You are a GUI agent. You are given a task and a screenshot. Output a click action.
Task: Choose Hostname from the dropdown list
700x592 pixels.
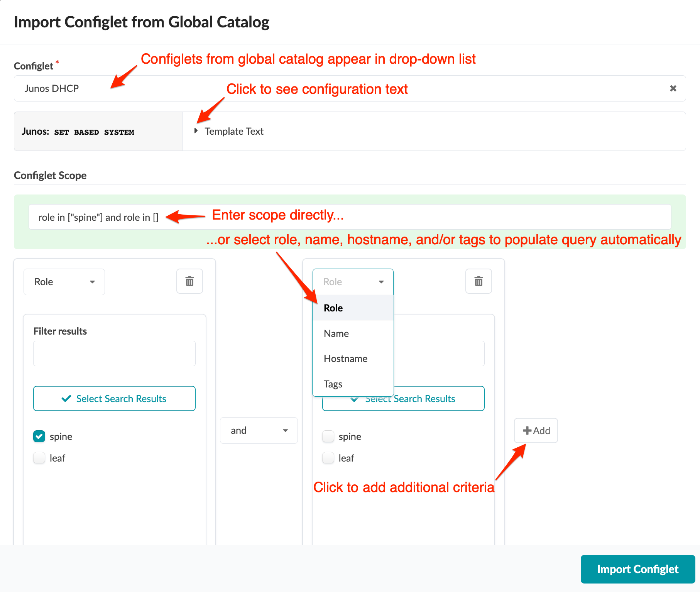(x=345, y=359)
